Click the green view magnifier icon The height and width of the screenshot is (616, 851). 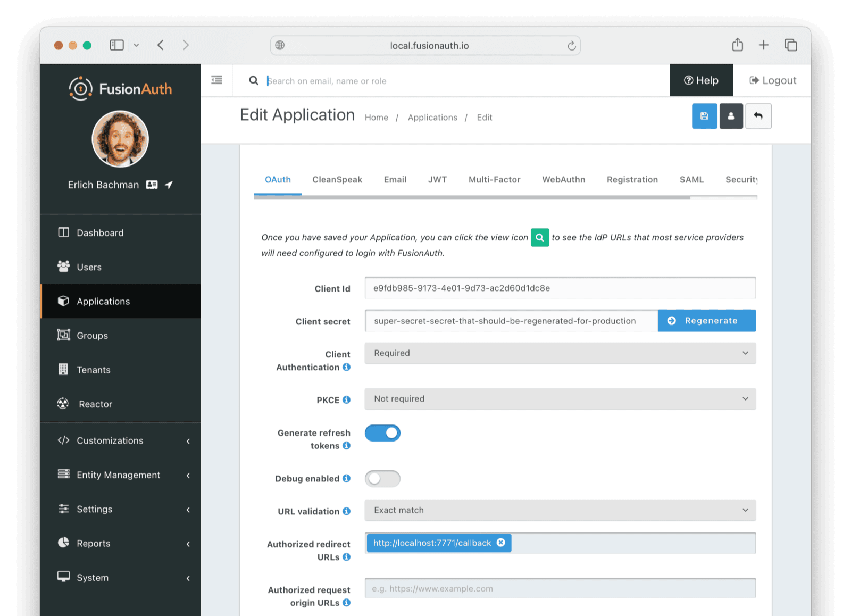(540, 237)
